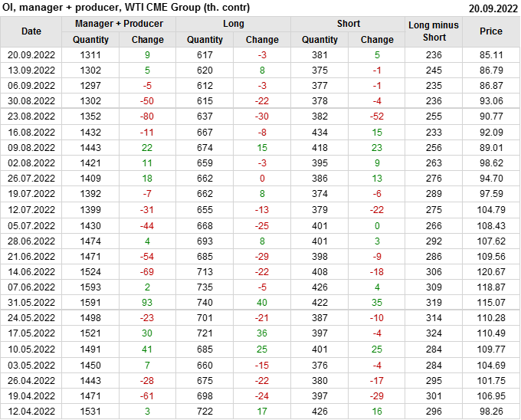Click the green change value 93
The height and width of the screenshot is (420, 521).
tap(147, 303)
